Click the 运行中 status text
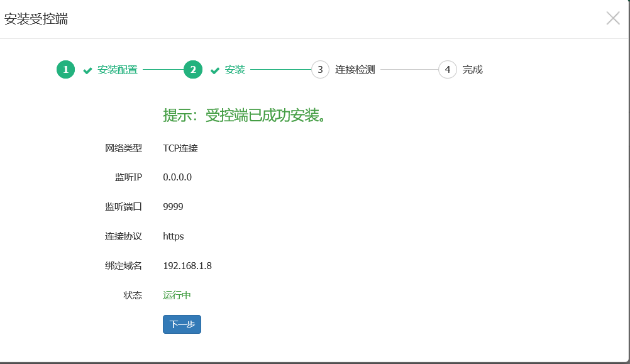This screenshot has height=364, width=630. (x=177, y=295)
